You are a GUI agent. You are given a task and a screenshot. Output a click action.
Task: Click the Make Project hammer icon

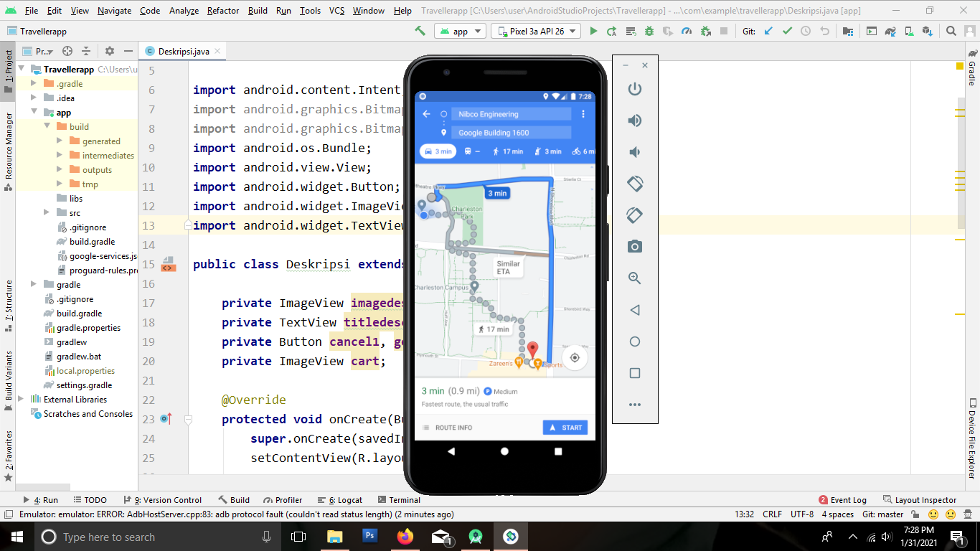point(420,31)
